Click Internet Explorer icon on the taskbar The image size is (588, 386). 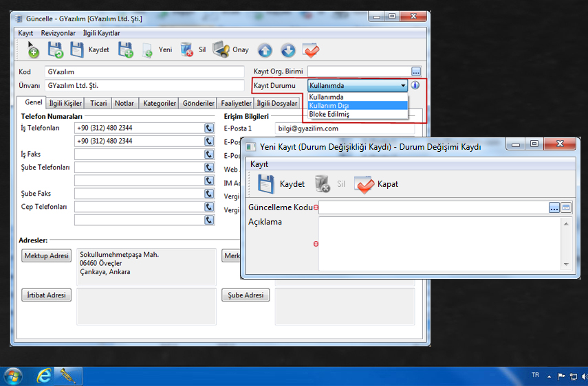click(45, 376)
